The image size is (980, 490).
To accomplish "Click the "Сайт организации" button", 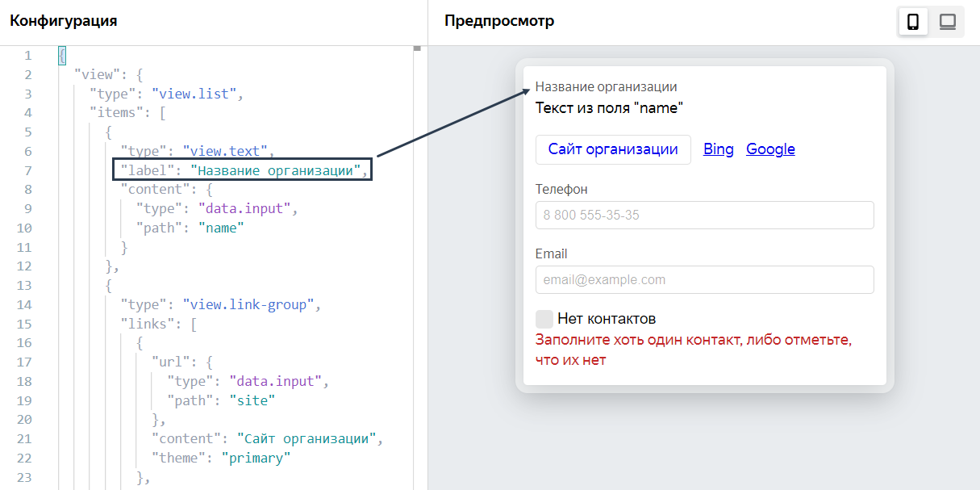I will click(613, 149).
